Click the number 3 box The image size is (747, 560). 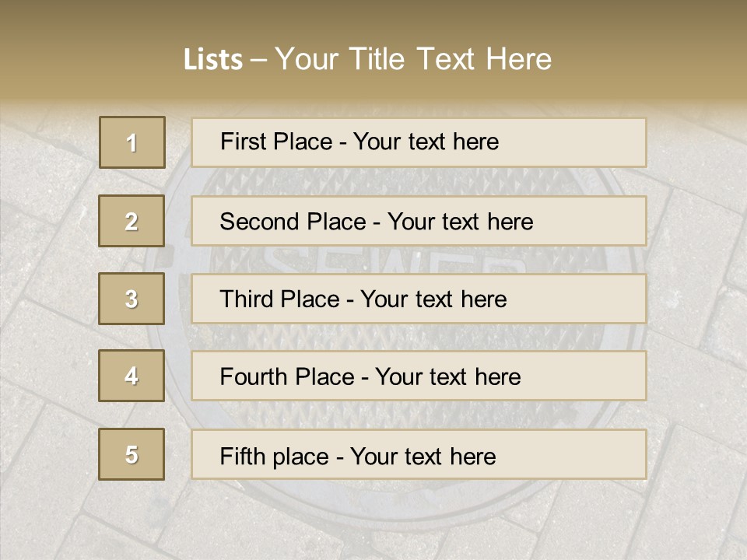pos(132,299)
